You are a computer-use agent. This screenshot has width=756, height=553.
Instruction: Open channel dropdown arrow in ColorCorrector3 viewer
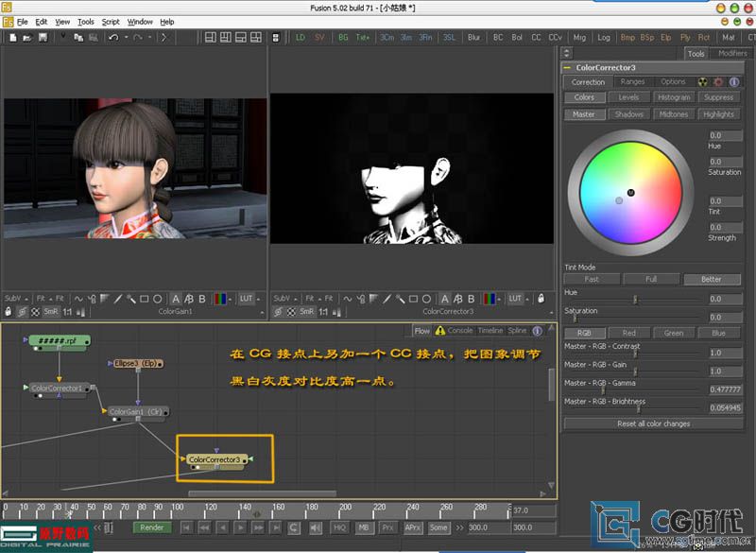point(499,299)
